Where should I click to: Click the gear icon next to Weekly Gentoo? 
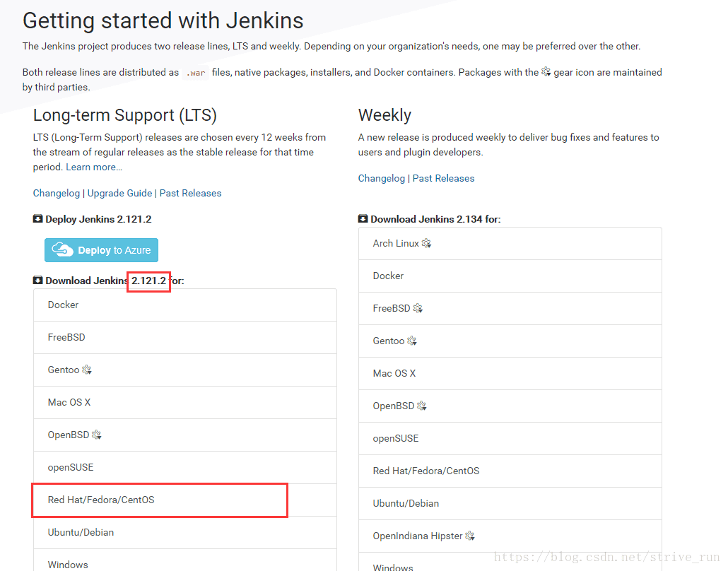(x=412, y=341)
